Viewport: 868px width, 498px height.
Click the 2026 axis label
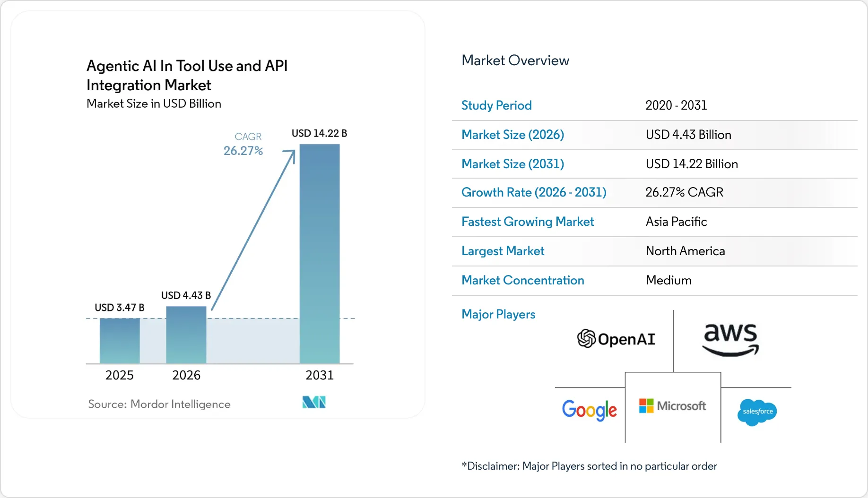point(186,375)
